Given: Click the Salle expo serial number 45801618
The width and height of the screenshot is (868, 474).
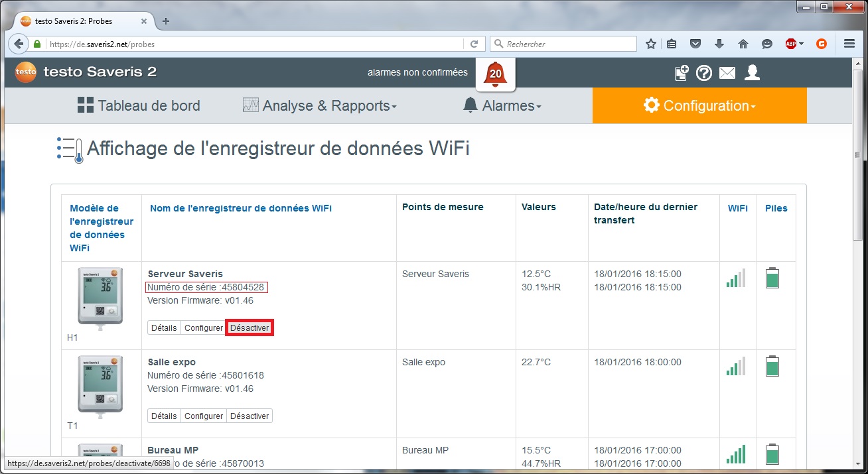Looking at the screenshot, I should click(x=242, y=375).
